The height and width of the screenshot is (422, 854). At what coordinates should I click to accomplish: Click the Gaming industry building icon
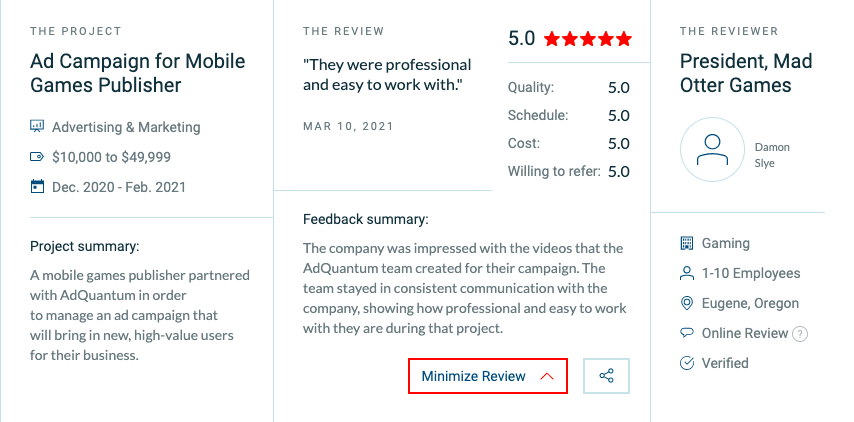tap(687, 243)
